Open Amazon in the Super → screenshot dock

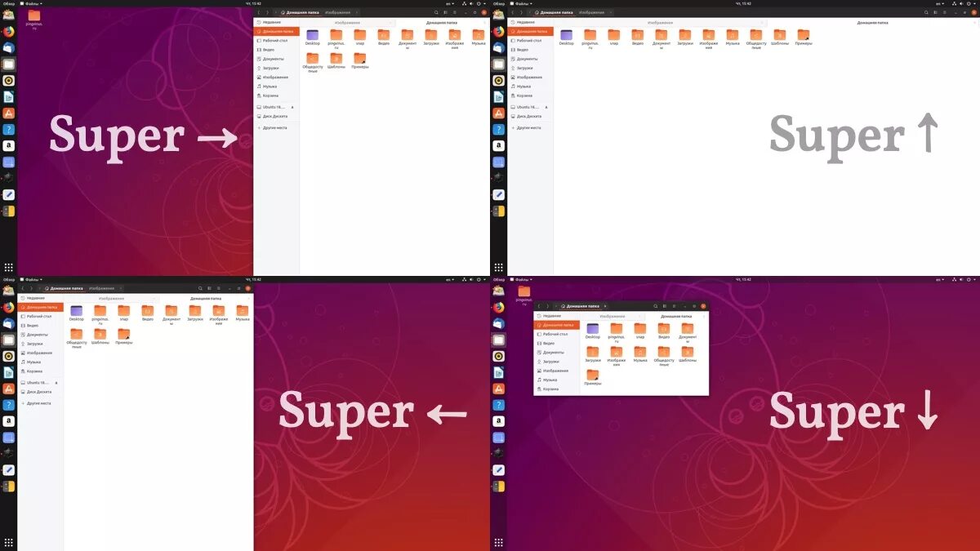pyautogui.click(x=8, y=146)
